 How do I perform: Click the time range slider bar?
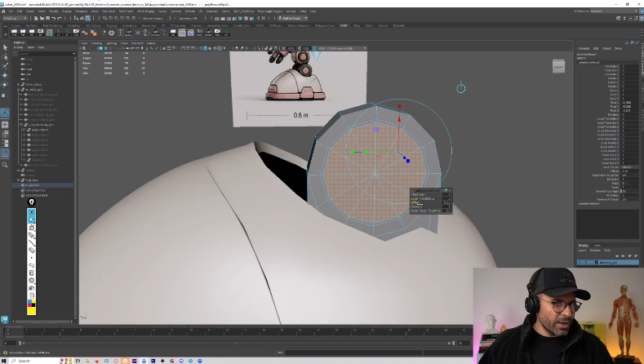coord(236,343)
